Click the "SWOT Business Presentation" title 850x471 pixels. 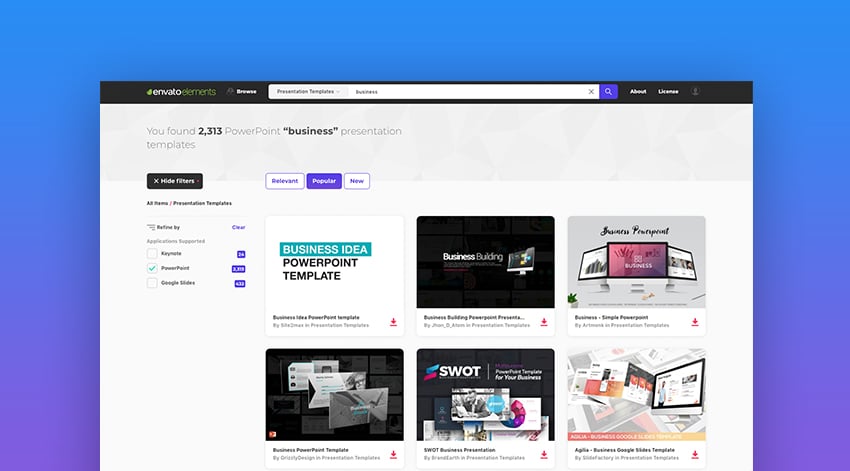pyautogui.click(x=460, y=450)
